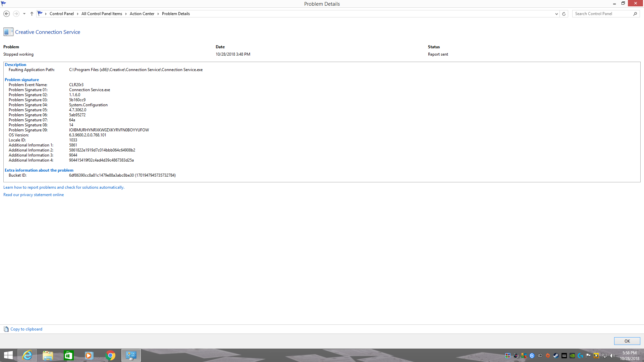Open the recent locations dropdown arrow

pos(24,14)
